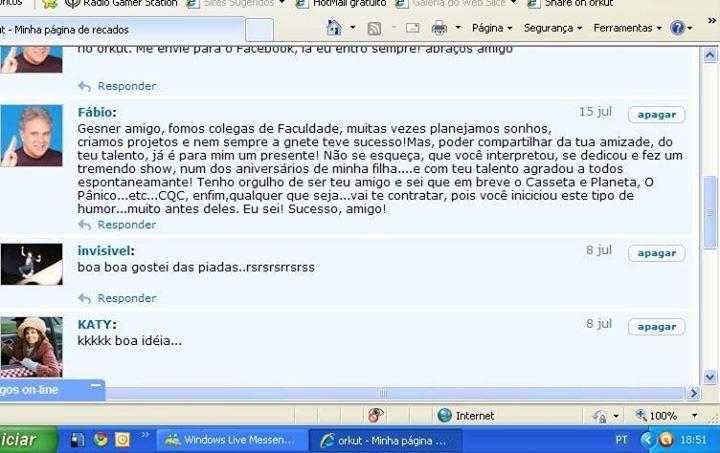Image resolution: width=720 pixels, height=453 pixels.
Task: Open the yellow clock quick launch icon
Action: pos(123,440)
